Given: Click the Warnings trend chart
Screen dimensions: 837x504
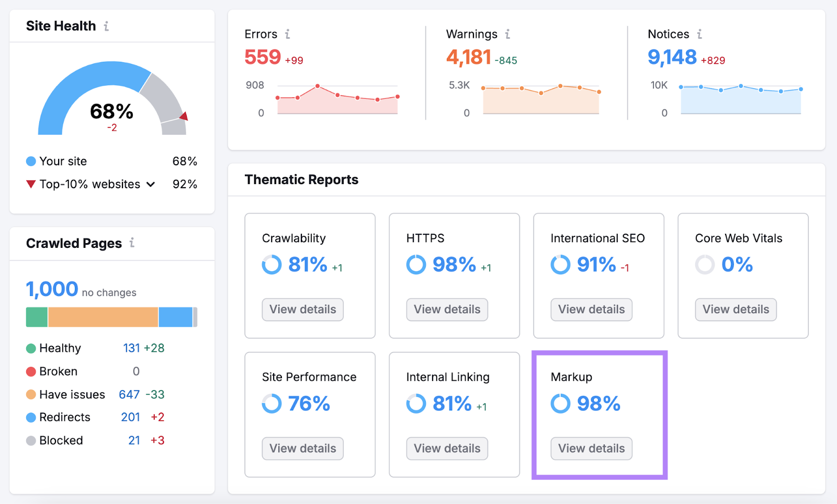Looking at the screenshot, I should (541, 98).
